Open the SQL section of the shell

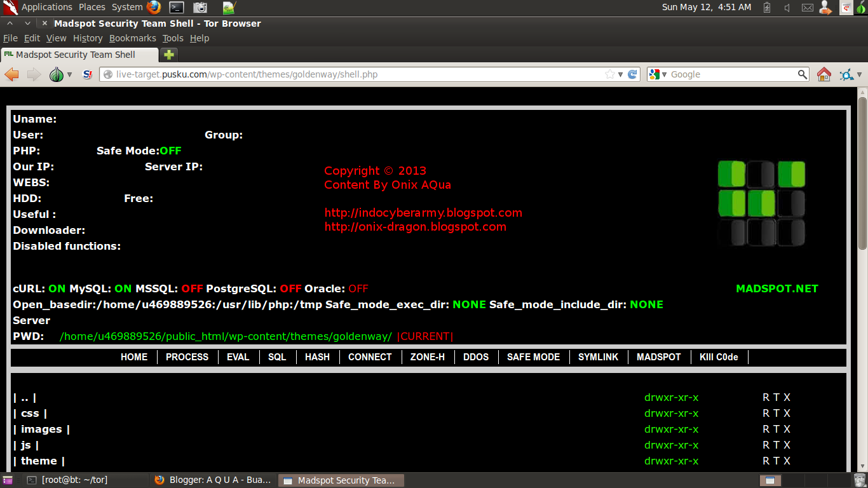tap(277, 357)
